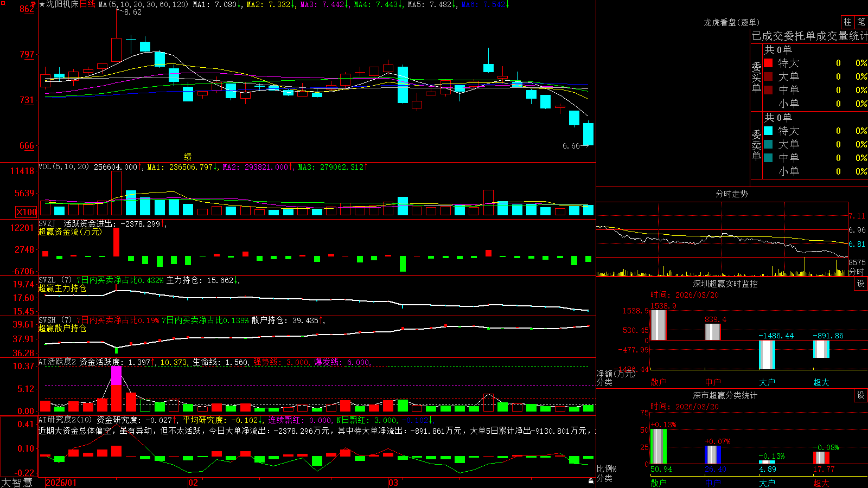Click the bright red 特大 buy-order swatch

[x=768, y=63]
